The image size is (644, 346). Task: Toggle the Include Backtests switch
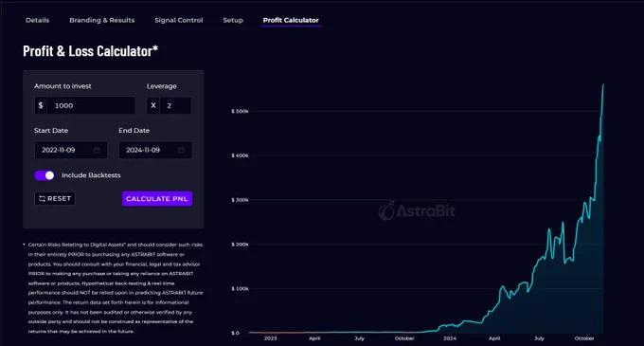45,175
